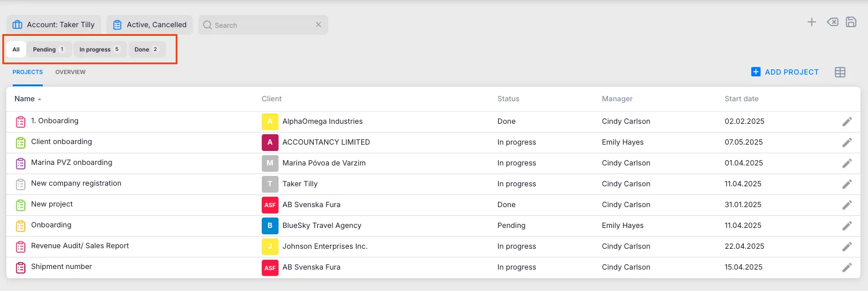This screenshot has width=868, height=291.
Task: Select the Pending status filter
Action: pos(49,50)
